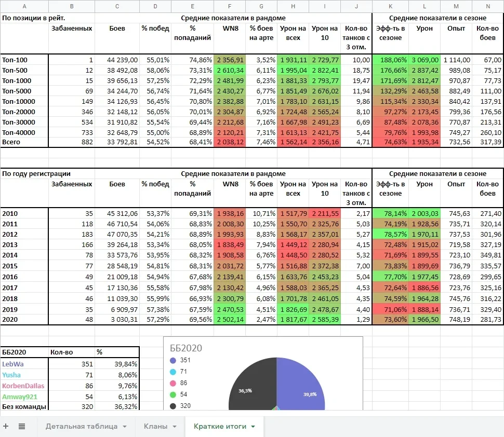Click the ББ2020 chart title
504x437 pixels.
point(182,348)
